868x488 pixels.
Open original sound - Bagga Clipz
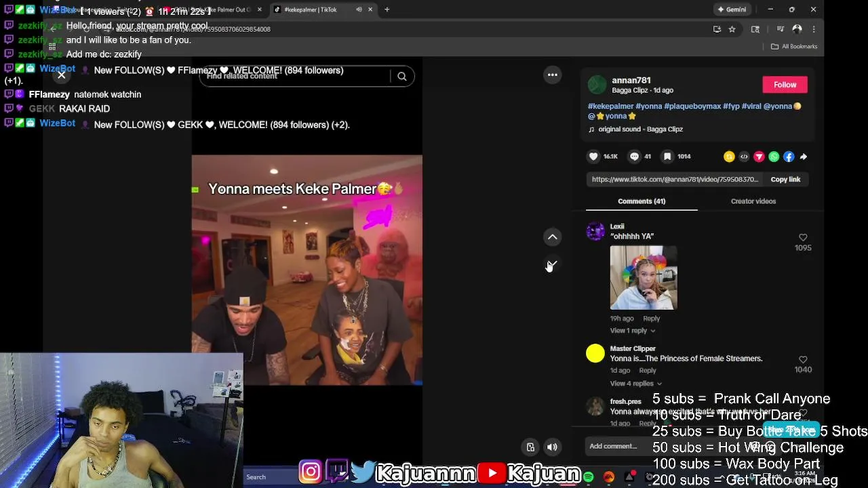640,129
